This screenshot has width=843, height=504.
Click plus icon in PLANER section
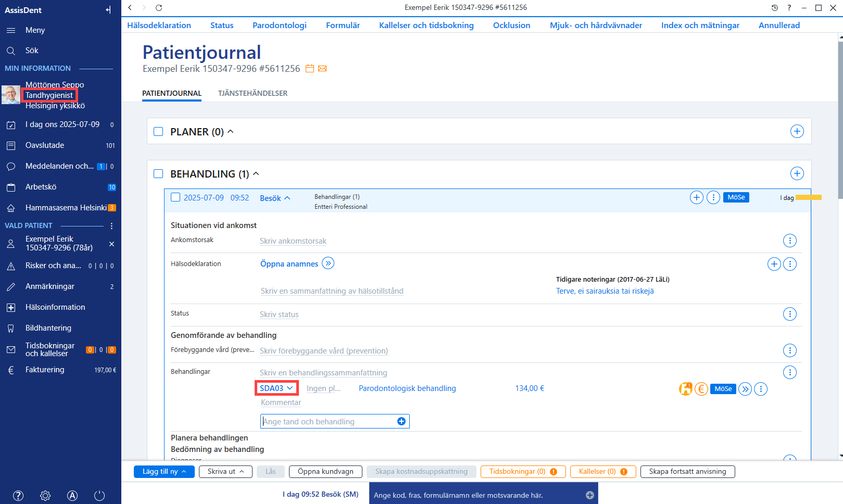point(797,131)
